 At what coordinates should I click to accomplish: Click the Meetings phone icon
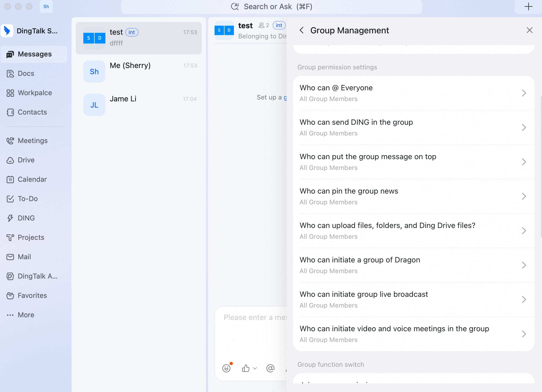pyautogui.click(x=10, y=141)
